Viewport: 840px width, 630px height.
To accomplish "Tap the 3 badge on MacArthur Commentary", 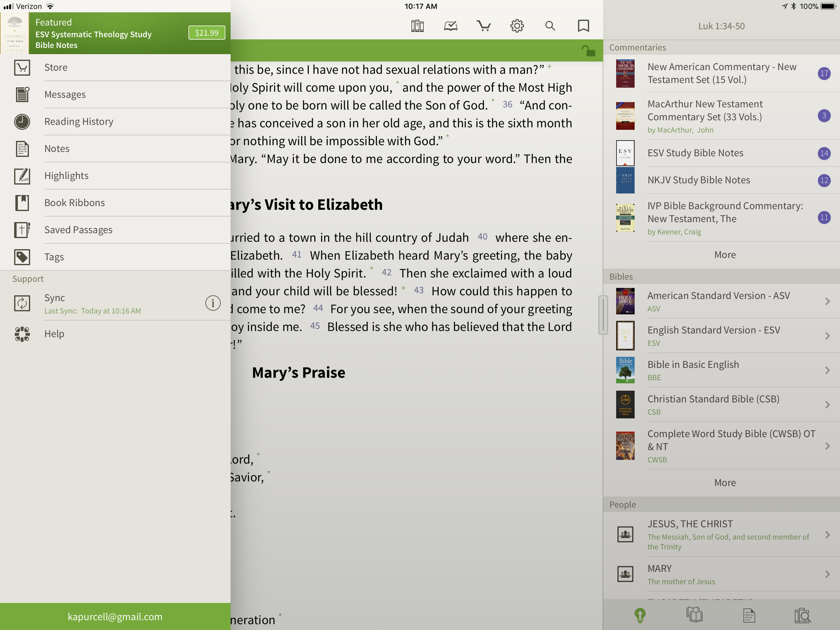I will coord(824,116).
